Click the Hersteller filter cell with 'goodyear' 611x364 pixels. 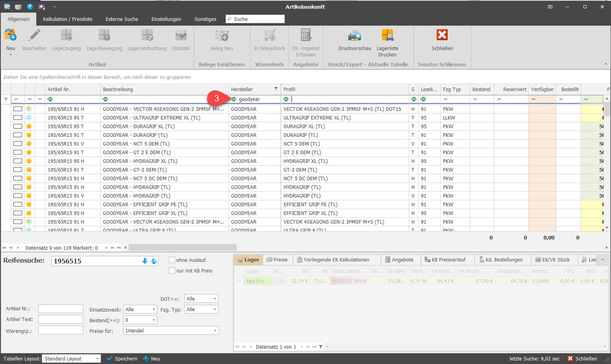255,99
